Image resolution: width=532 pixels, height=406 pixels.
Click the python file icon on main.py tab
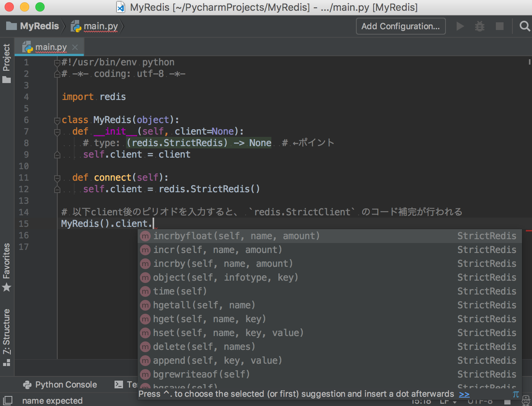tap(28, 47)
